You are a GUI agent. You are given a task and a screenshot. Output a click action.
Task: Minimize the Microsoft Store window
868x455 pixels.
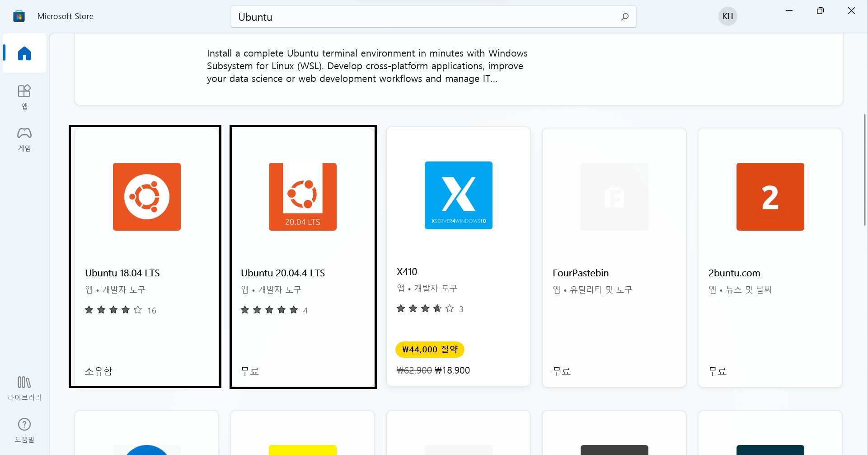pos(789,11)
